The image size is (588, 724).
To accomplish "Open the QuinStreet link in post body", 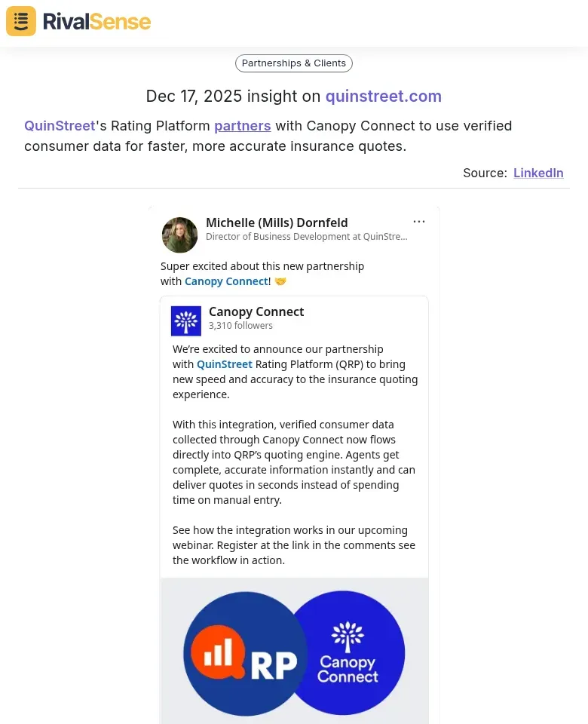I will click(224, 364).
